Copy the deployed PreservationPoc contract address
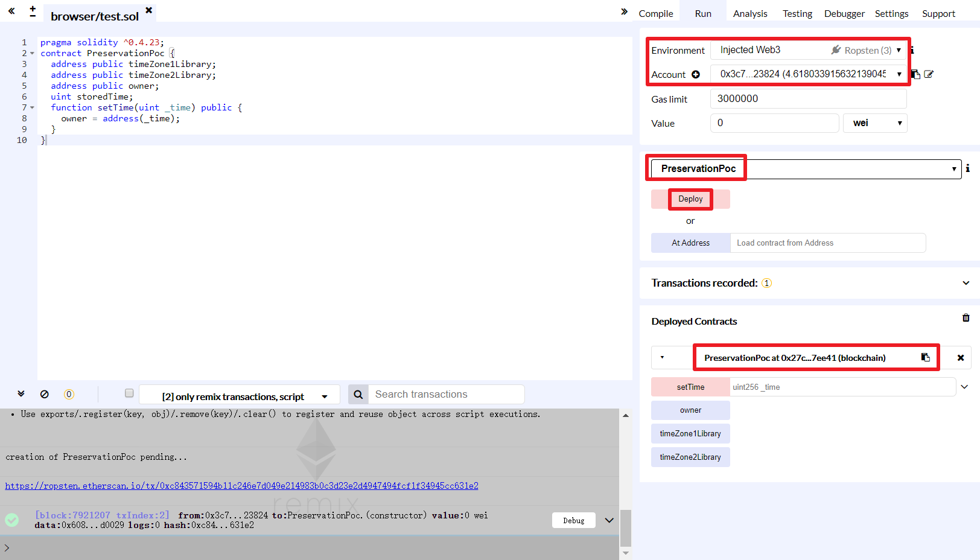The height and width of the screenshot is (560, 980). pos(925,357)
